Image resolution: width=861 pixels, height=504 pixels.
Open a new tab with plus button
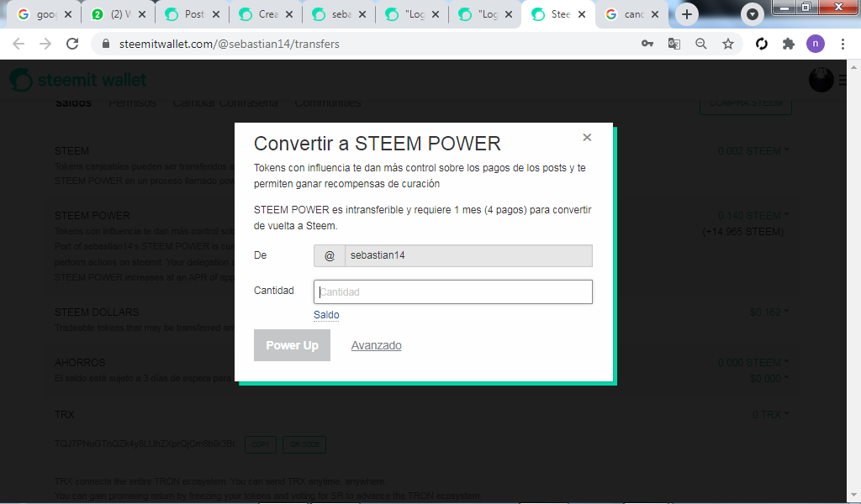(687, 14)
